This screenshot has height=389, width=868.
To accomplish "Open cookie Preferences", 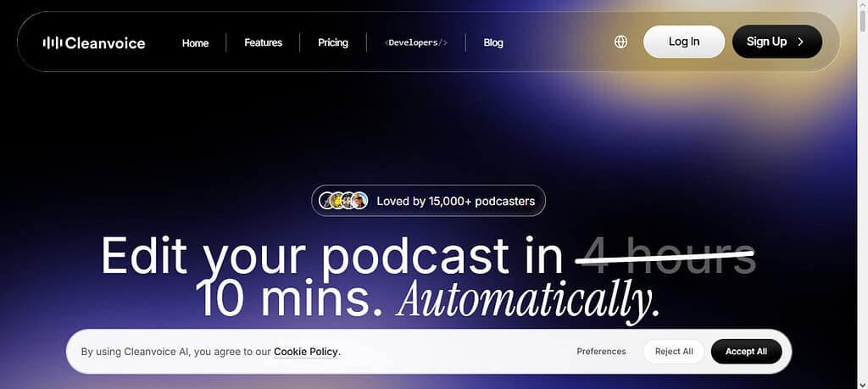I will click(601, 352).
